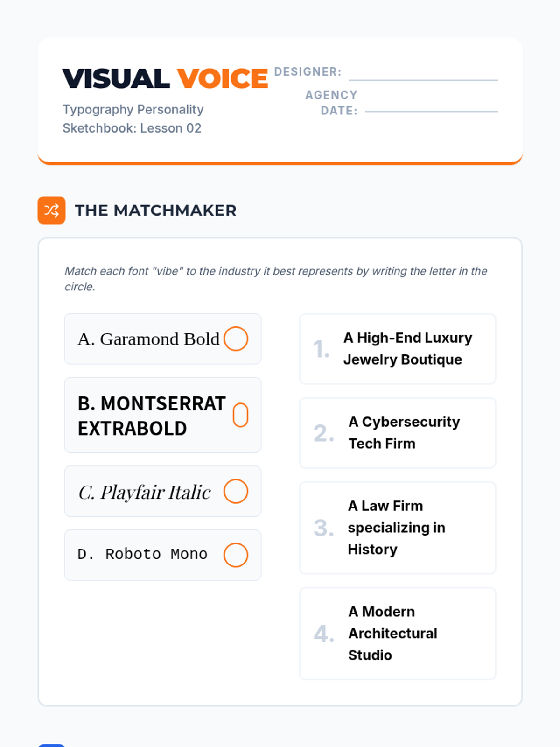Click the Law Firm History card

pyautogui.click(x=398, y=528)
